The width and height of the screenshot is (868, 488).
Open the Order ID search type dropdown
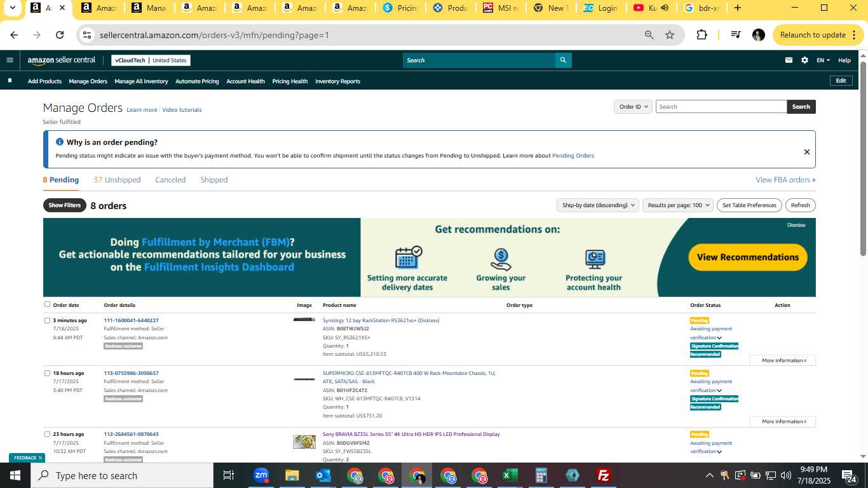point(634,107)
